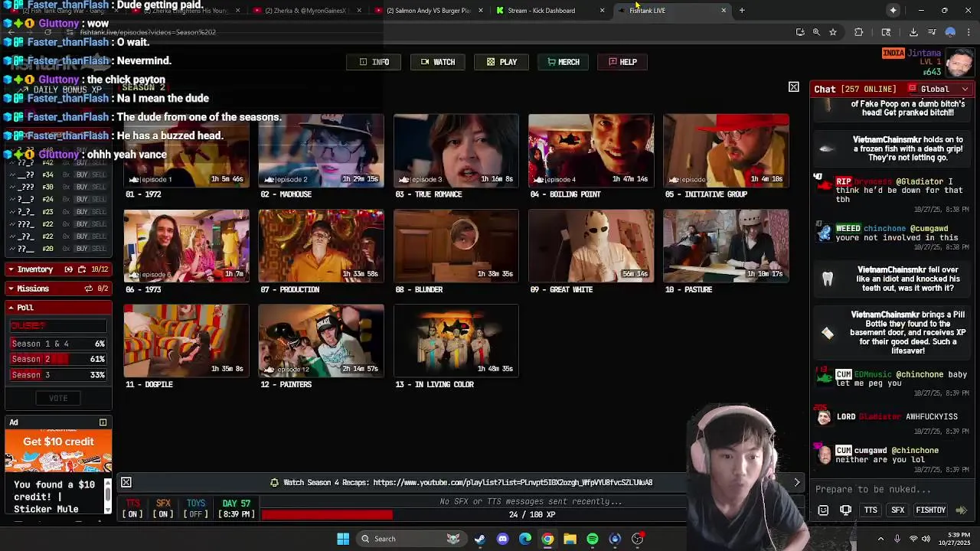Open episode 11 - DOGPILE

(x=186, y=341)
